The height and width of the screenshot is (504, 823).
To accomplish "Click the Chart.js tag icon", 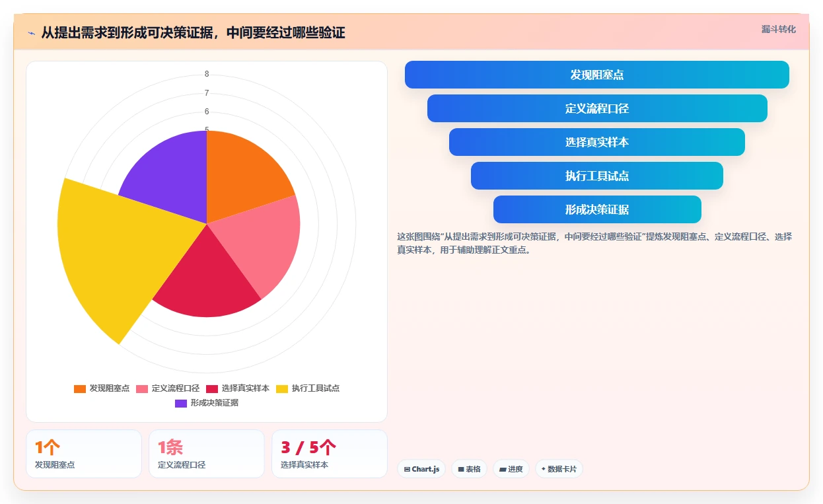I will (x=407, y=469).
